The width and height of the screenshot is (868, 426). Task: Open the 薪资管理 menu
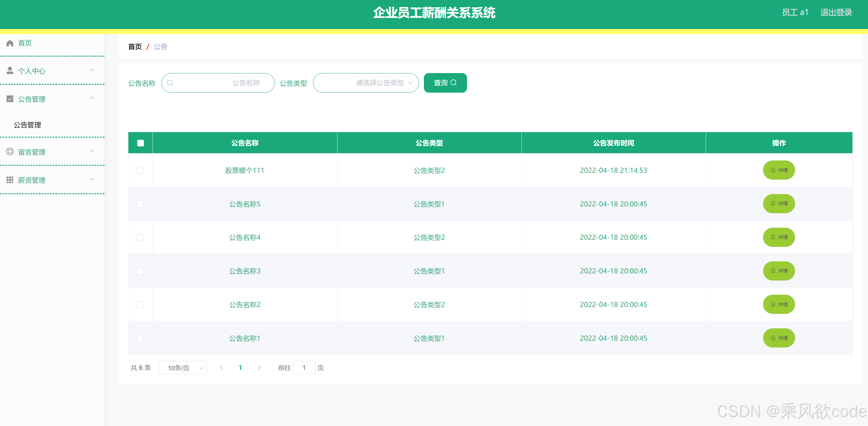(32, 180)
